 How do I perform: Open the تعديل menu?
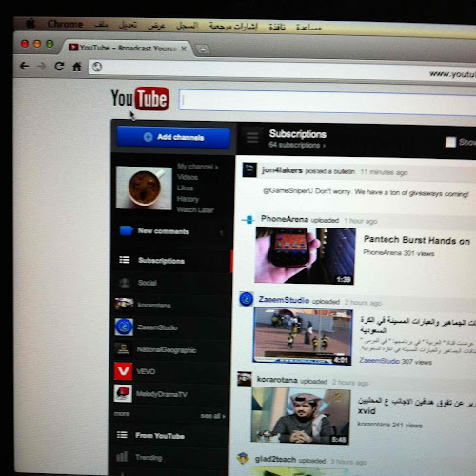click(128, 25)
